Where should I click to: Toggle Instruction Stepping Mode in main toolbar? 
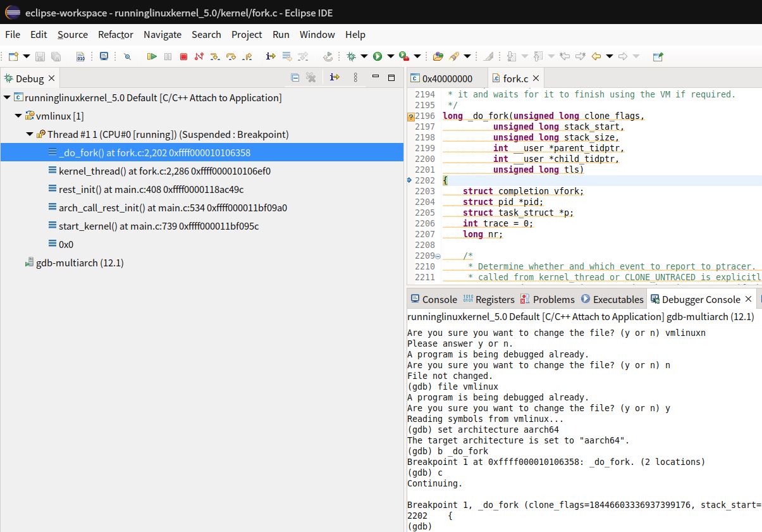(271, 56)
